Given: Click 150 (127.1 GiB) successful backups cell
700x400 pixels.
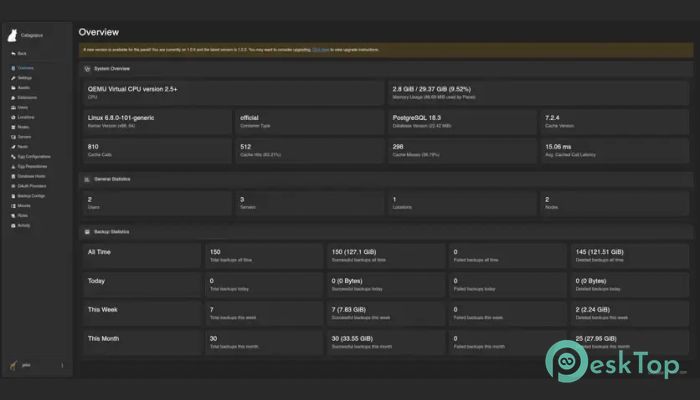Looking at the screenshot, I should 386,256.
